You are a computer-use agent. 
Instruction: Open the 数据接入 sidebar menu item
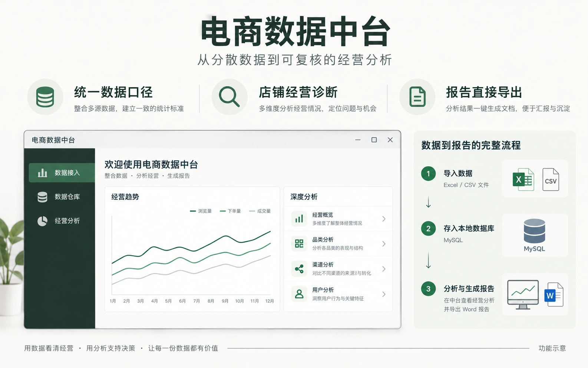[x=62, y=173]
